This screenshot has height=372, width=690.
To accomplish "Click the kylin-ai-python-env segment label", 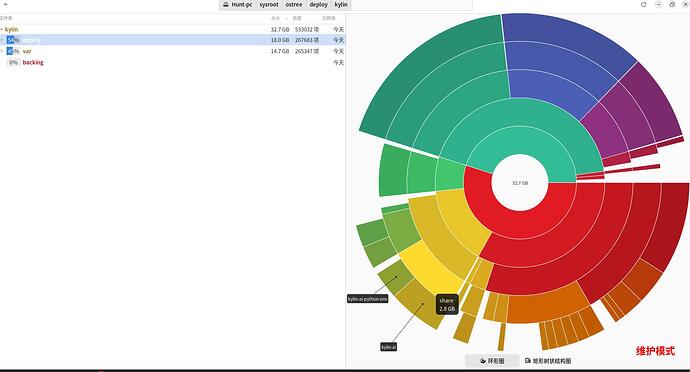I will [368, 299].
